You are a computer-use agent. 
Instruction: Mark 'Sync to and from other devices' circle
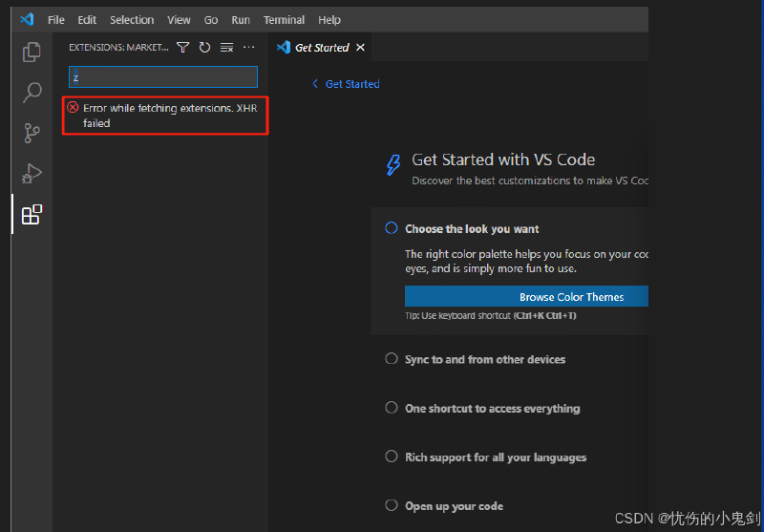(392, 358)
